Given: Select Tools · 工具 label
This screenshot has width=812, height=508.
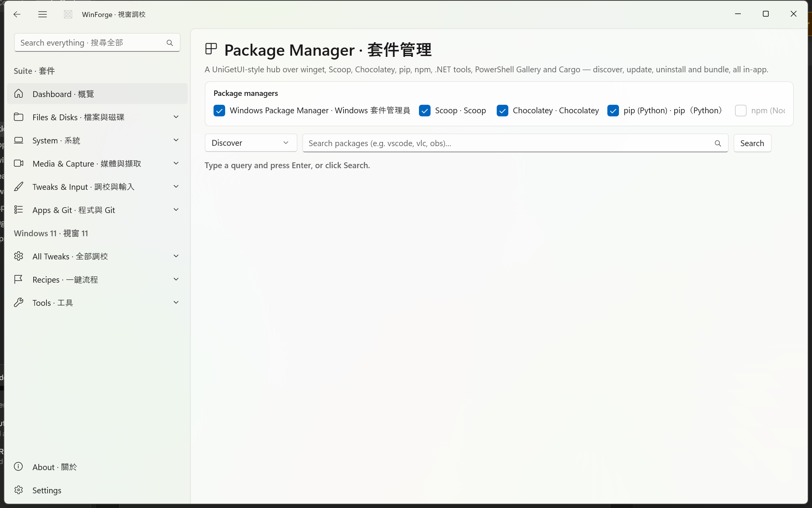Looking at the screenshot, I should (53, 303).
